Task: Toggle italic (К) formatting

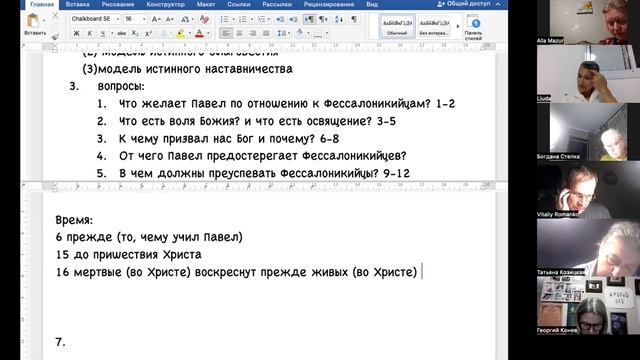Action: pos(89,33)
